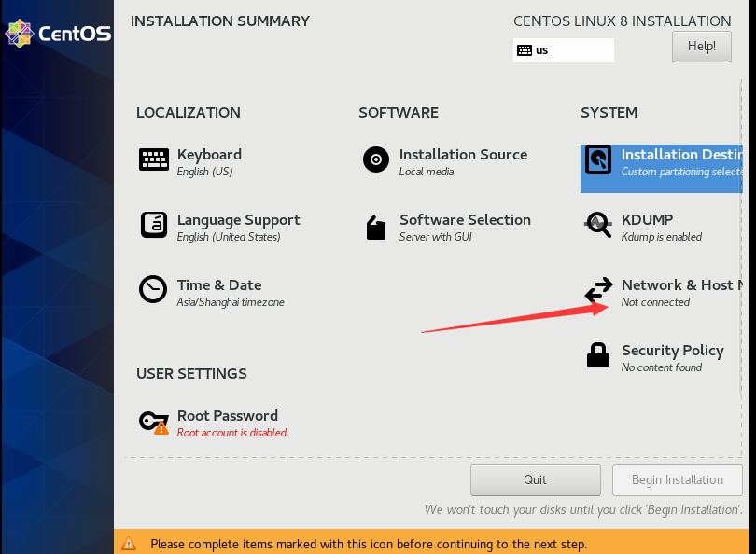Click the Quit button
The width and height of the screenshot is (756, 554).
point(535,479)
